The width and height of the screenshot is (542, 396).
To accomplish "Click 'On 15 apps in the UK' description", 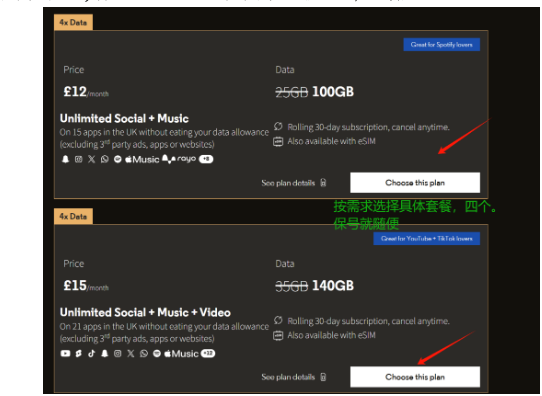I will click(164, 138).
